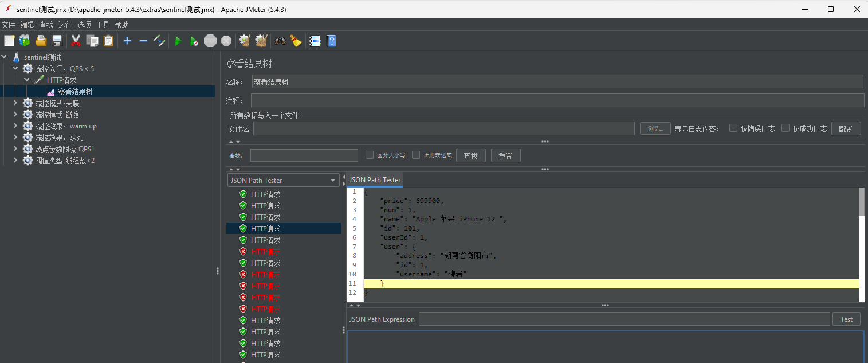Enable the 仅错误日志 checkbox
The height and width of the screenshot is (363, 868).
[733, 128]
